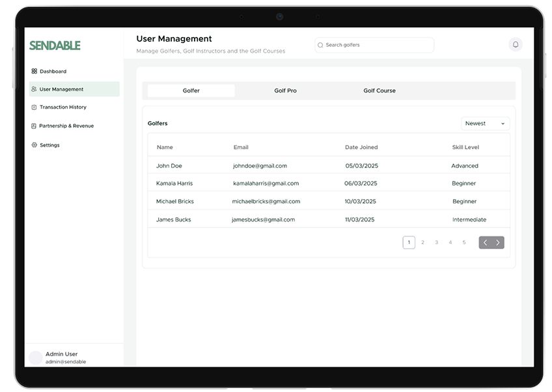Select John Doe's table row
This screenshot has height=392, width=552.
[x=325, y=165]
